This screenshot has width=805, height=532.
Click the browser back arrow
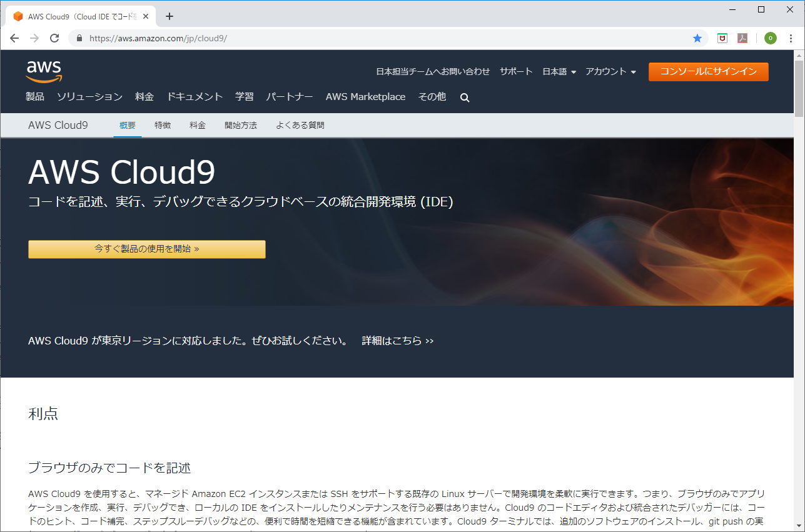click(14, 38)
